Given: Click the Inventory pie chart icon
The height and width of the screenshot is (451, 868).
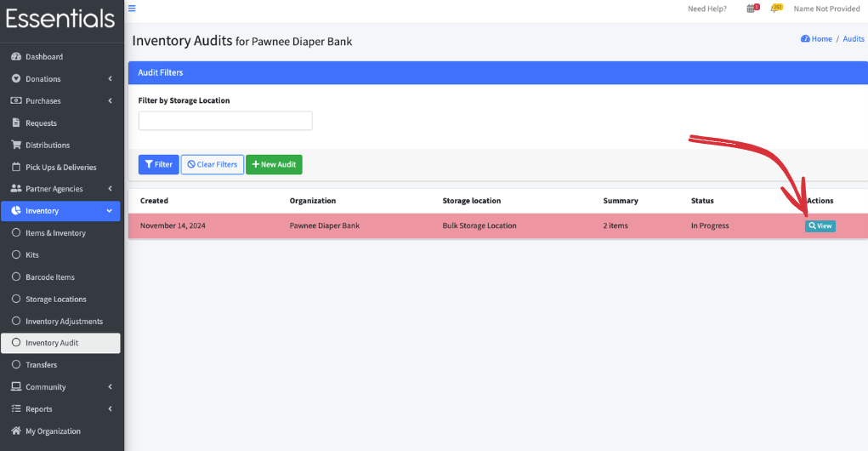Looking at the screenshot, I should tap(16, 210).
